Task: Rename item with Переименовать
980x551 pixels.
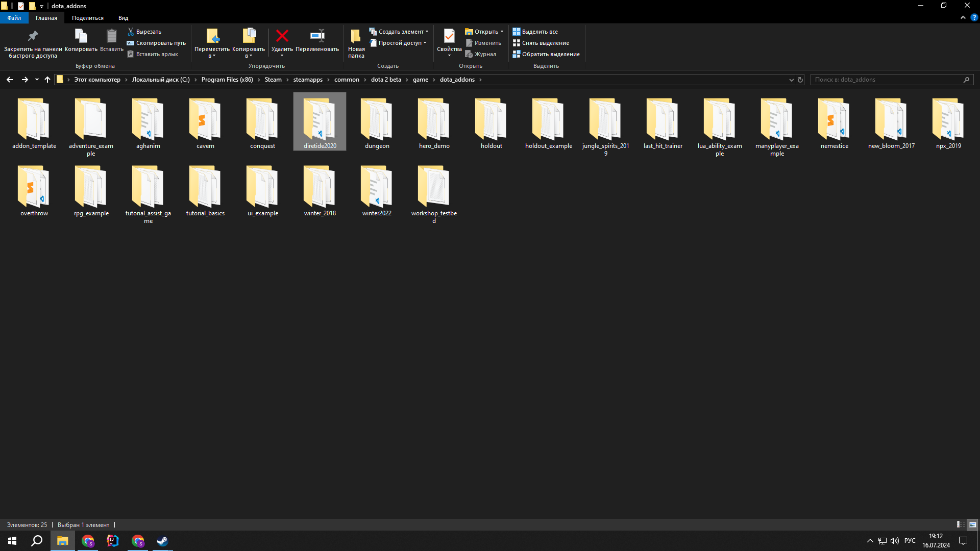Action: point(317,40)
